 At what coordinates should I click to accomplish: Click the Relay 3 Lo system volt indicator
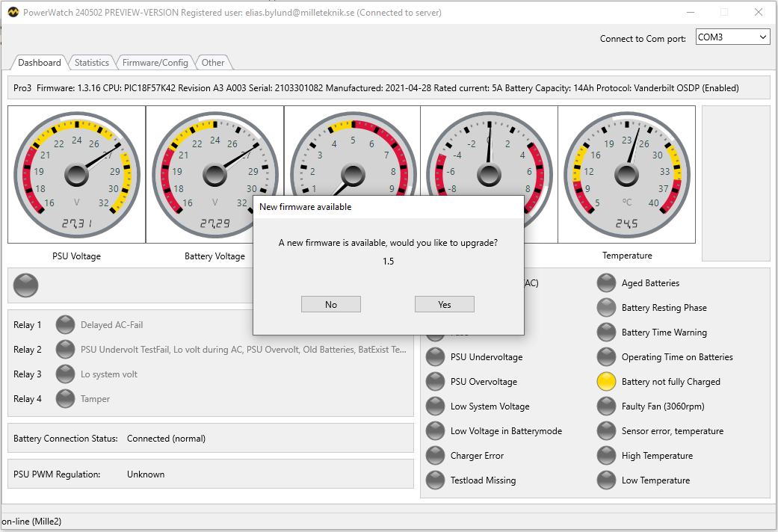66,374
